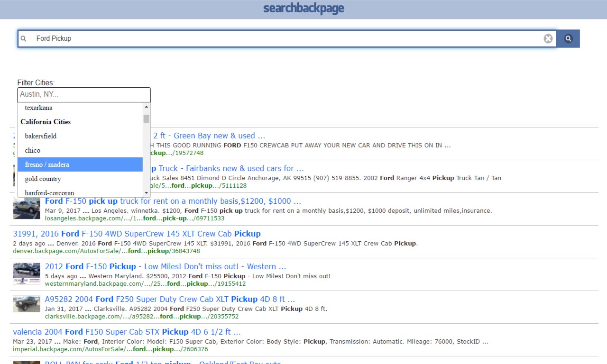Click the GOOD RUNNING FORD F150 CREWCAB snippet

[x=301, y=145]
